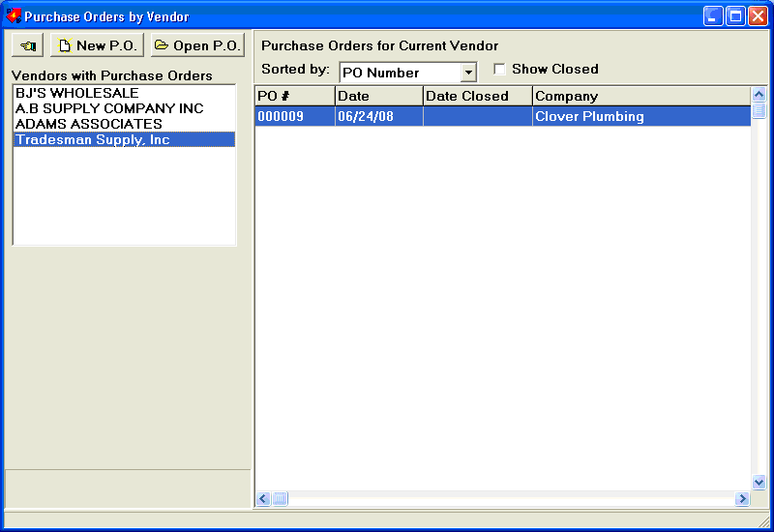
Task: Click vertical scrollbar up arrow
Action: click(759, 94)
